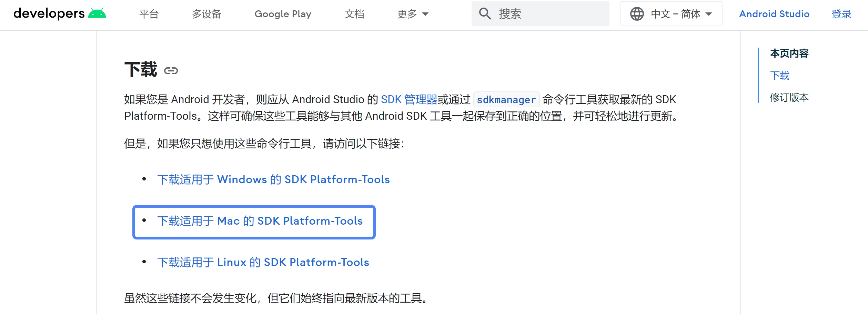This screenshot has height=314, width=868.
Task: Download SDK Platform-Tools for Windows
Action: (x=273, y=179)
